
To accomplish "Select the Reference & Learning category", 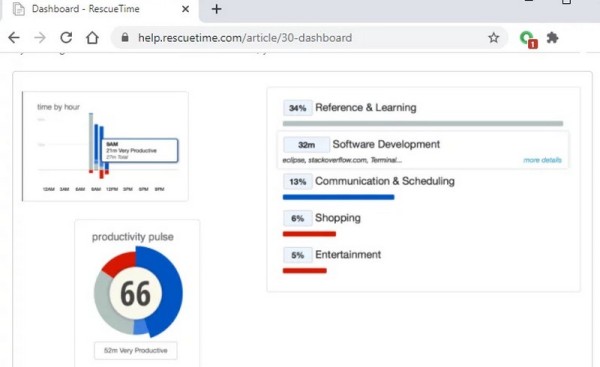I will pyautogui.click(x=365, y=108).
